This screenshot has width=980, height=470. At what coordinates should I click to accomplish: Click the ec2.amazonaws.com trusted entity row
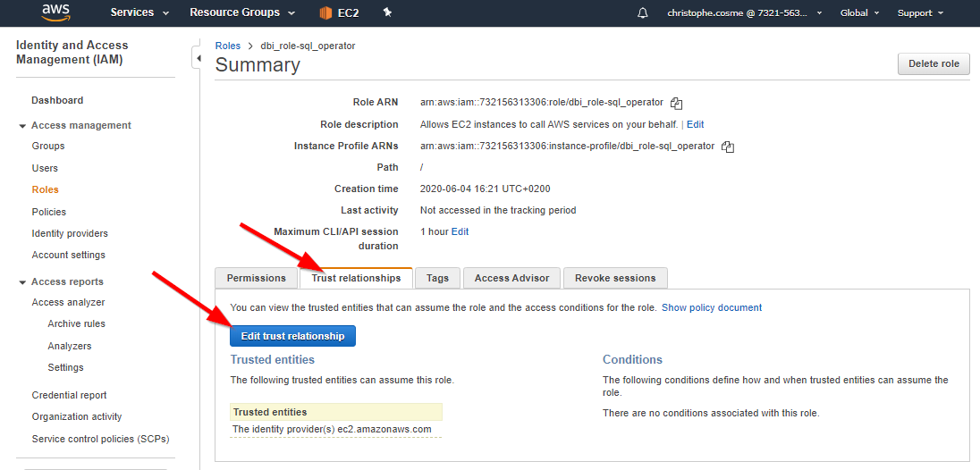335,430
